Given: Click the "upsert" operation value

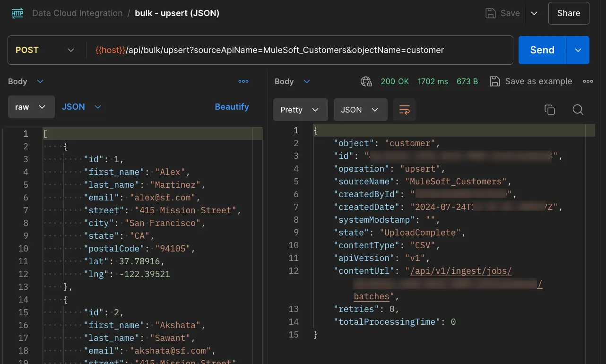Looking at the screenshot, I should click(420, 169).
